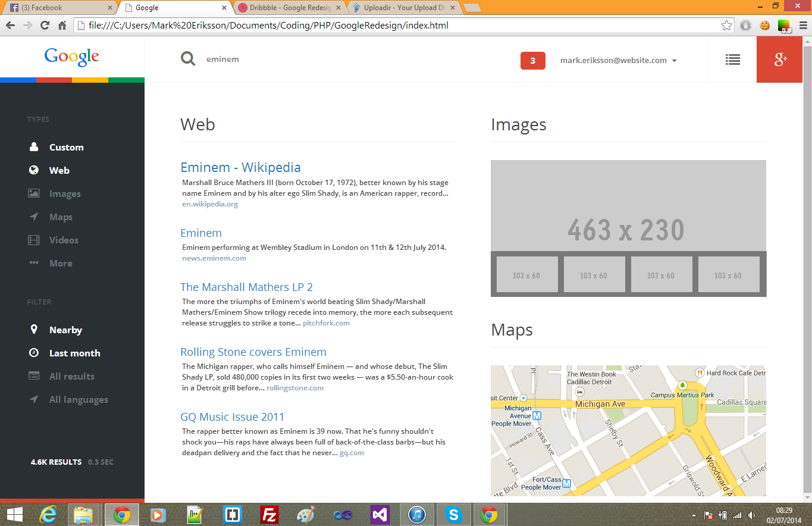Enable the All results filter
The image size is (812, 526).
click(x=34, y=376)
